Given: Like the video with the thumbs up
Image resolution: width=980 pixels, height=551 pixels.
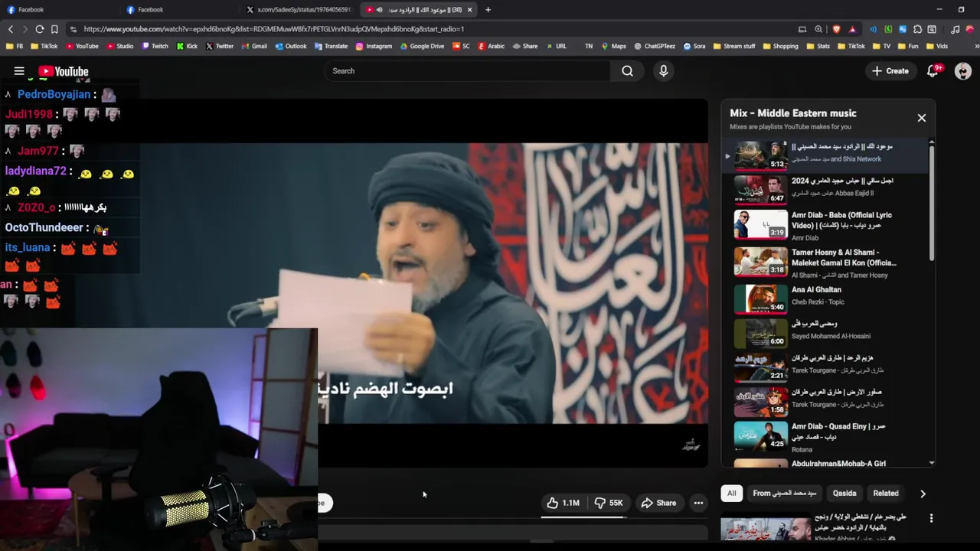Looking at the screenshot, I should click(563, 503).
